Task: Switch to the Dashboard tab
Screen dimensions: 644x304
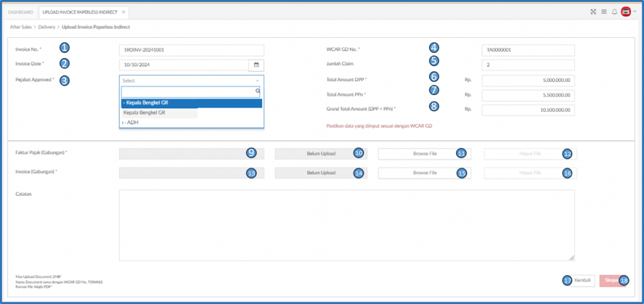Action: click(21, 13)
